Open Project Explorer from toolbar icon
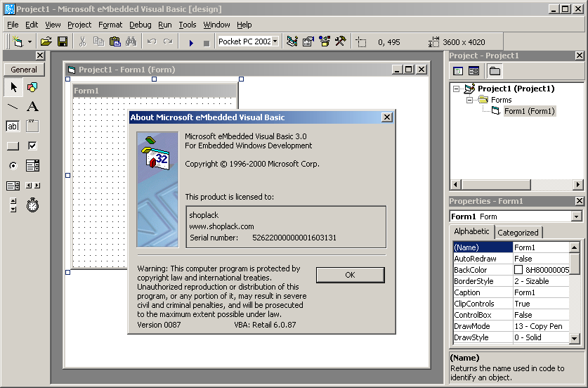Image resolution: width=588 pixels, height=388 pixels. coord(292,41)
